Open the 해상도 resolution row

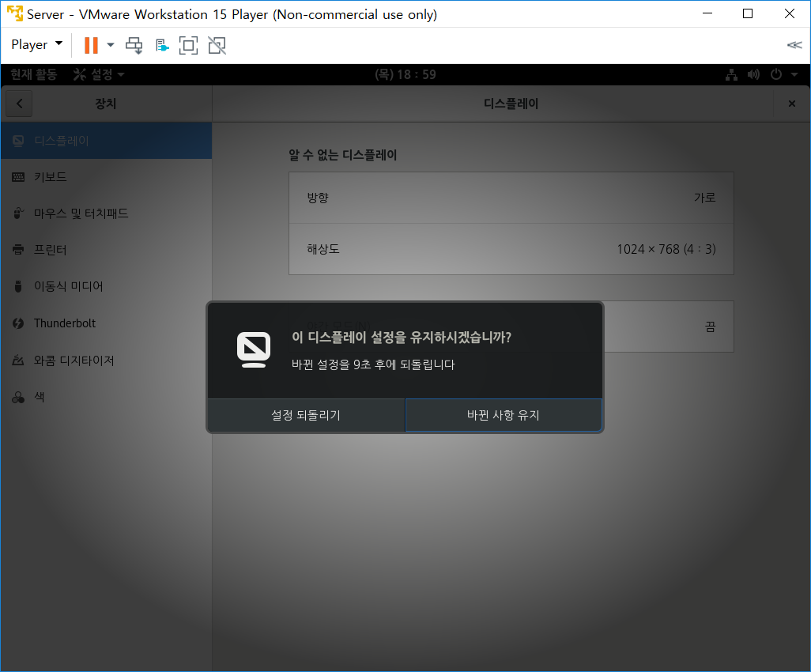pyautogui.click(x=511, y=249)
